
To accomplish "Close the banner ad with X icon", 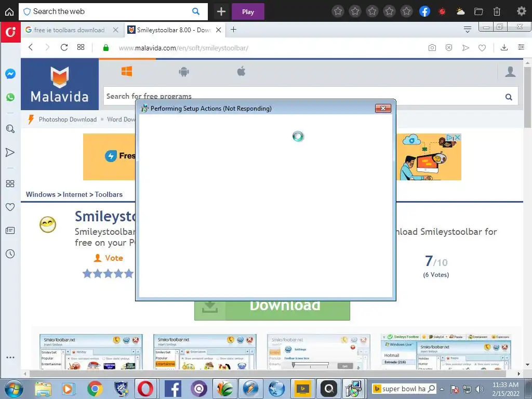I will (x=457, y=137).
